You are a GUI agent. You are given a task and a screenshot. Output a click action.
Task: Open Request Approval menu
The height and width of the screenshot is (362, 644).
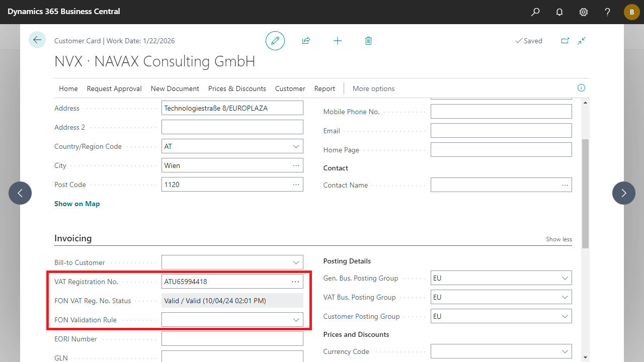point(114,88)
